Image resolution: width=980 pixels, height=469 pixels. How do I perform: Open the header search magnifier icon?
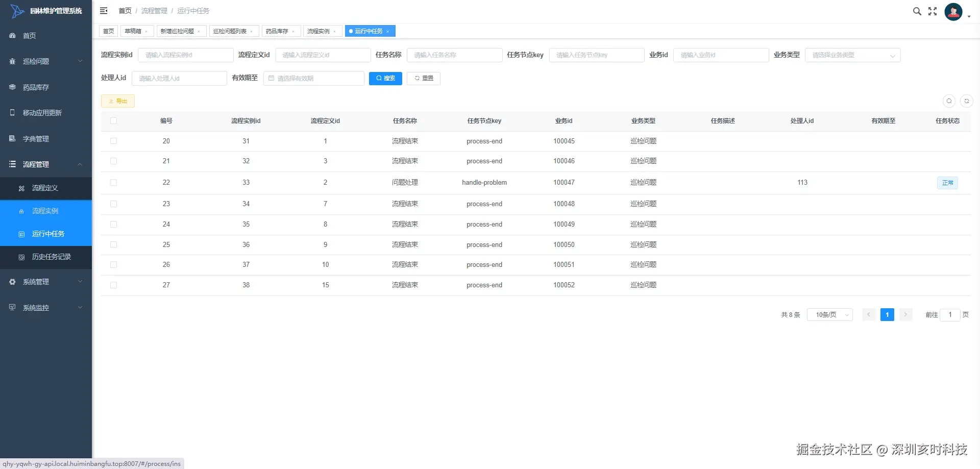(917, 11)
